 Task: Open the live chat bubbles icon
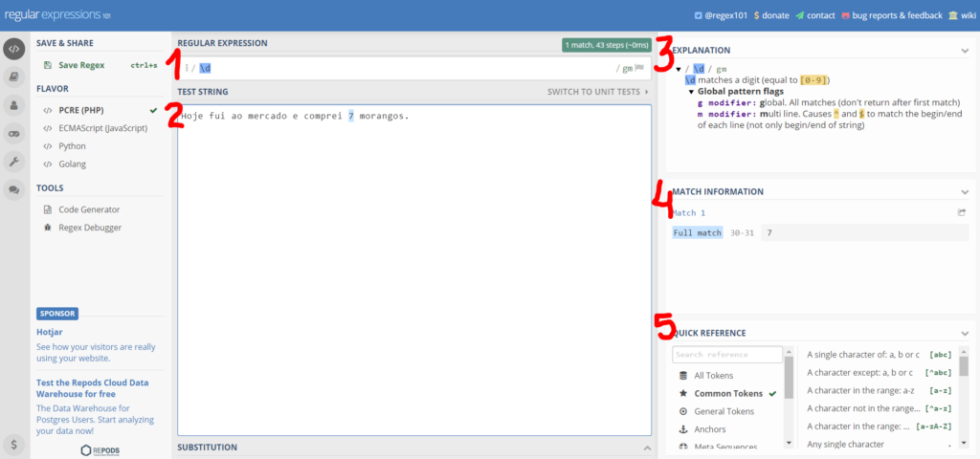13,189
